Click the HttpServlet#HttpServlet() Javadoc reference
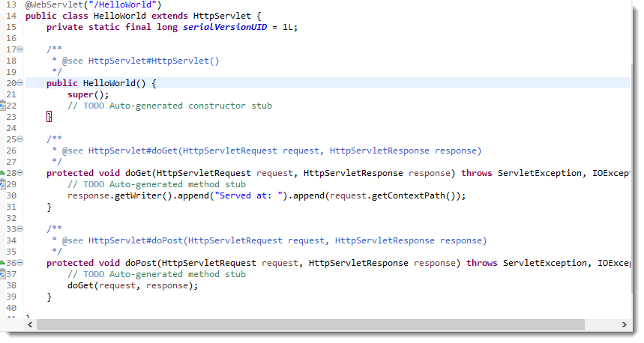 point(154,61)
